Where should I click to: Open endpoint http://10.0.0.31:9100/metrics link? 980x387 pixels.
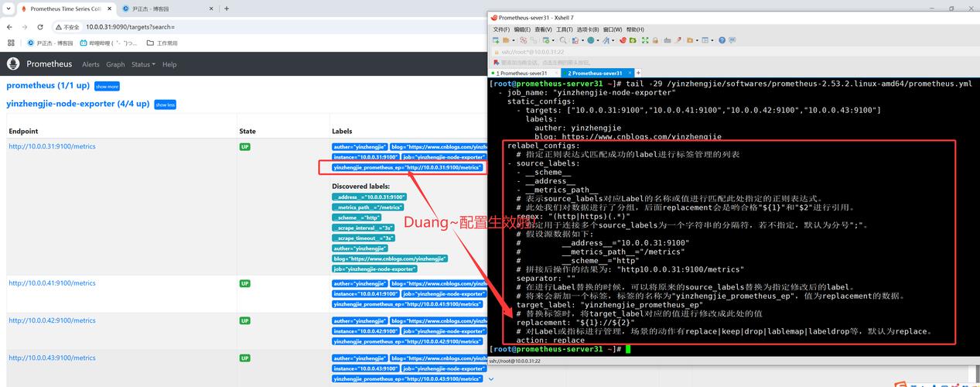(x=52, y=146)
